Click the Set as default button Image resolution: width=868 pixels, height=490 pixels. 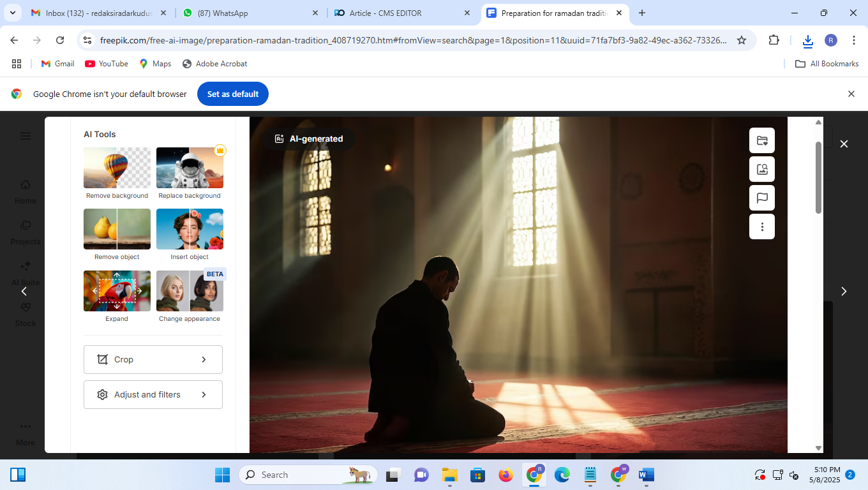click(x=232, y=94)
